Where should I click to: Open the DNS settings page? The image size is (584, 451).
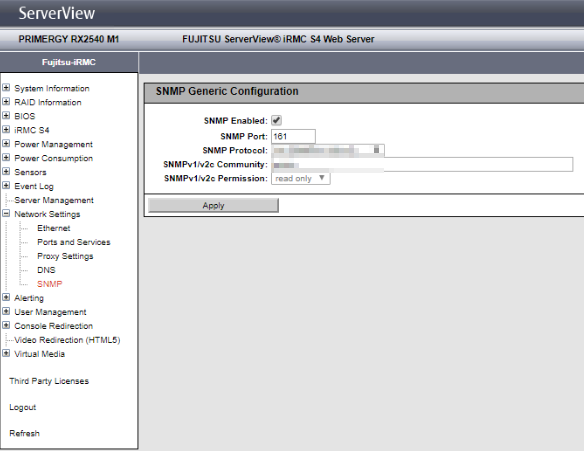[46, 270]
